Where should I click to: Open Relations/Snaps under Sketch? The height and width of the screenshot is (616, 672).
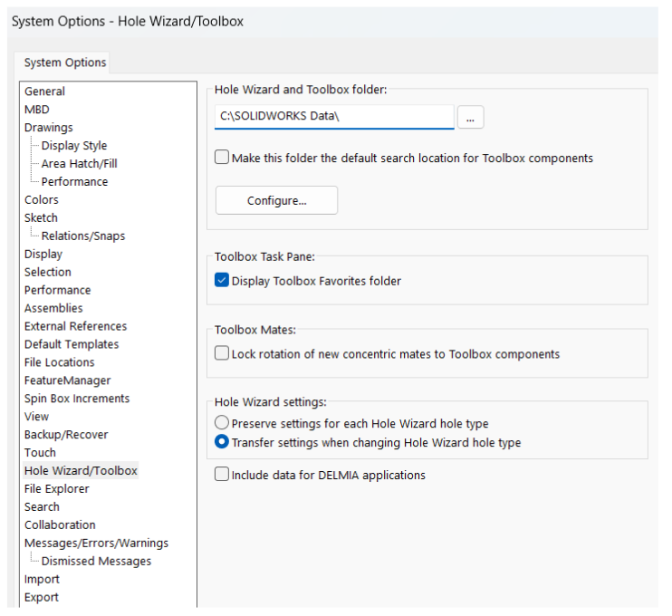[83, 236]
